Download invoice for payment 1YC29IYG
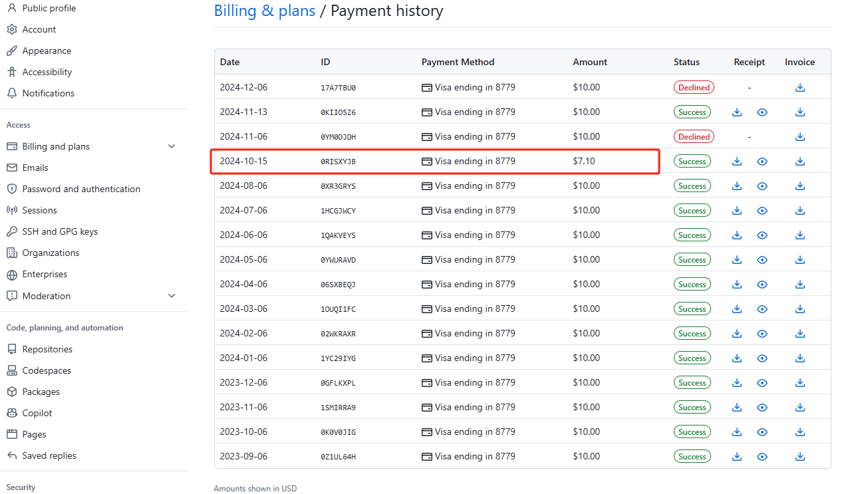 800,358
